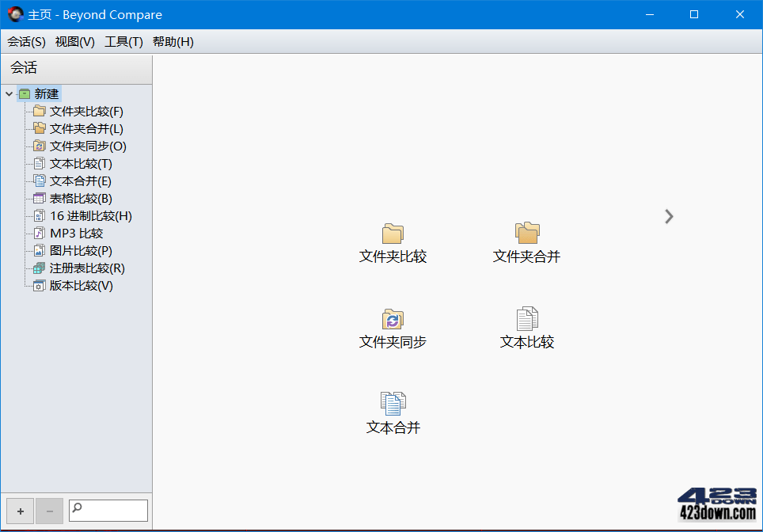Click the right chevron to show more session types

(669, 216)
